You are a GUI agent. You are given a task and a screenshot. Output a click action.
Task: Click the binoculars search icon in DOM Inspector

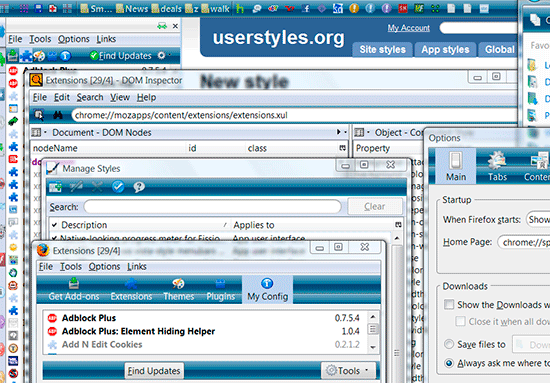[57, 115]
